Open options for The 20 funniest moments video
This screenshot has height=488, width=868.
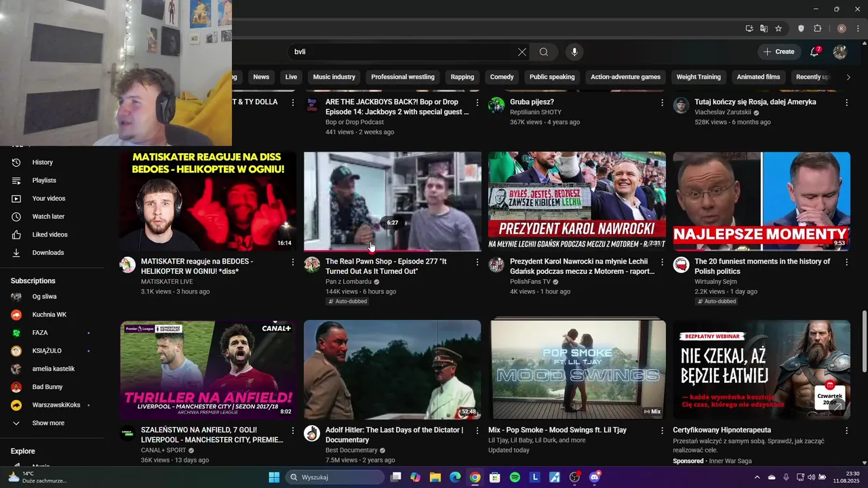(846, 262)
